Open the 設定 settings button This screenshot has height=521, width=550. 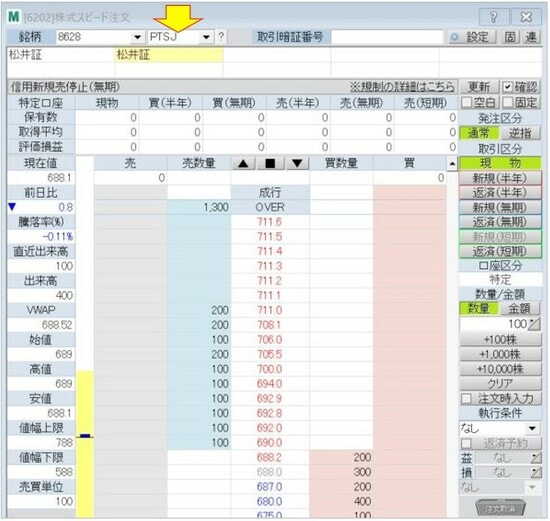click(473, 37)
